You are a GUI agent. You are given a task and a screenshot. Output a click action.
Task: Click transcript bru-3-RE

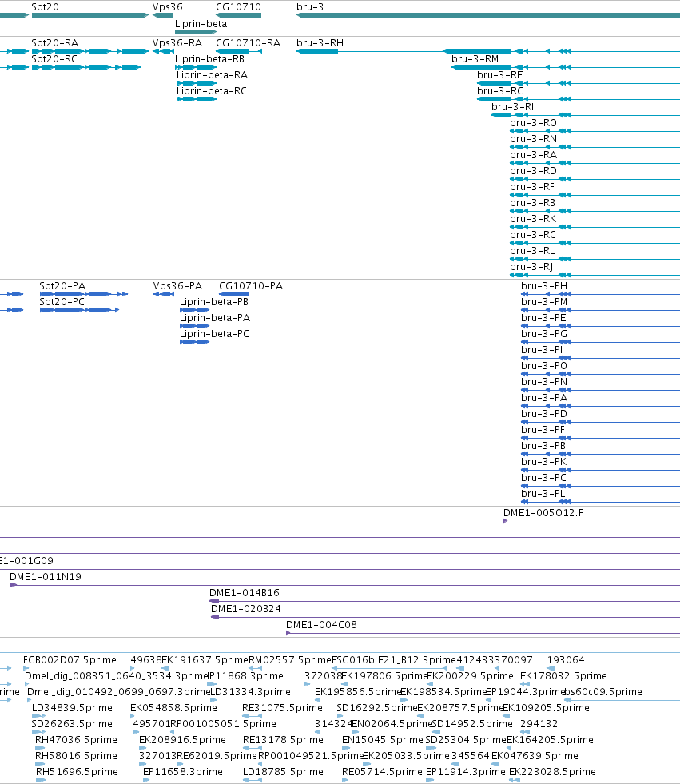pos(500,75)
